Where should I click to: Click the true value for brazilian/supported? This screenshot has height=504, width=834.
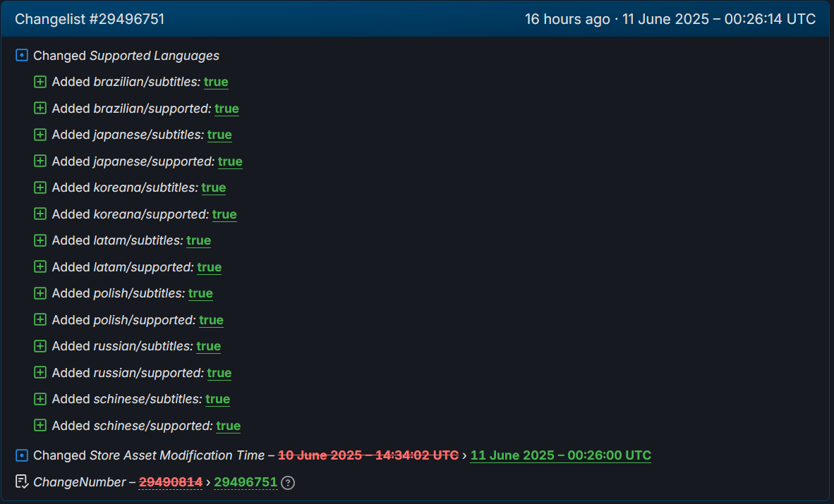coord(226,109)
